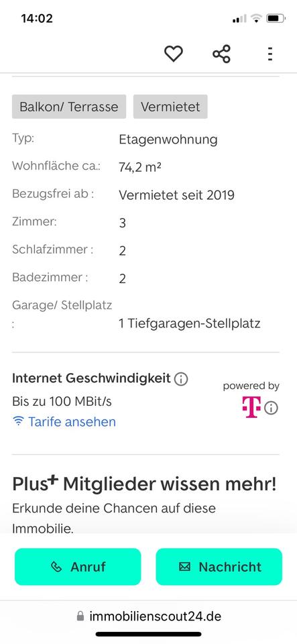Screen dimensions: 297x644
Task: Tap info icon next to Internet Geschwindigkeit
Action: click(x=181, y=379)
